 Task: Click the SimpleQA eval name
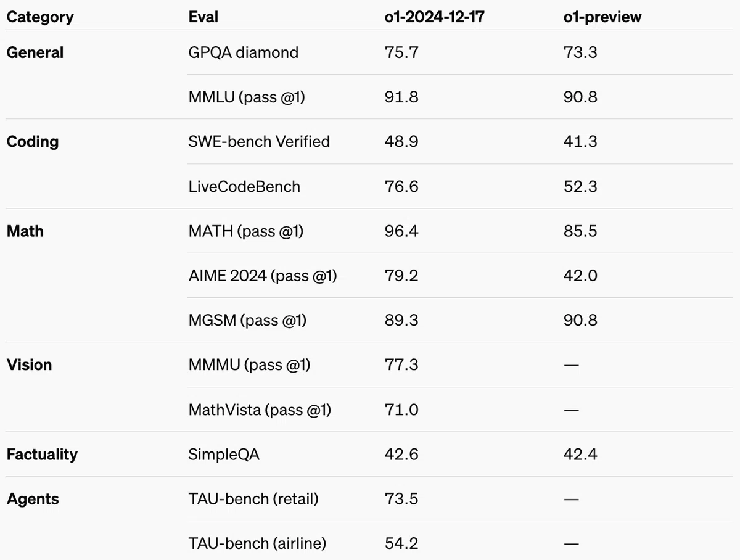[224, 455]
